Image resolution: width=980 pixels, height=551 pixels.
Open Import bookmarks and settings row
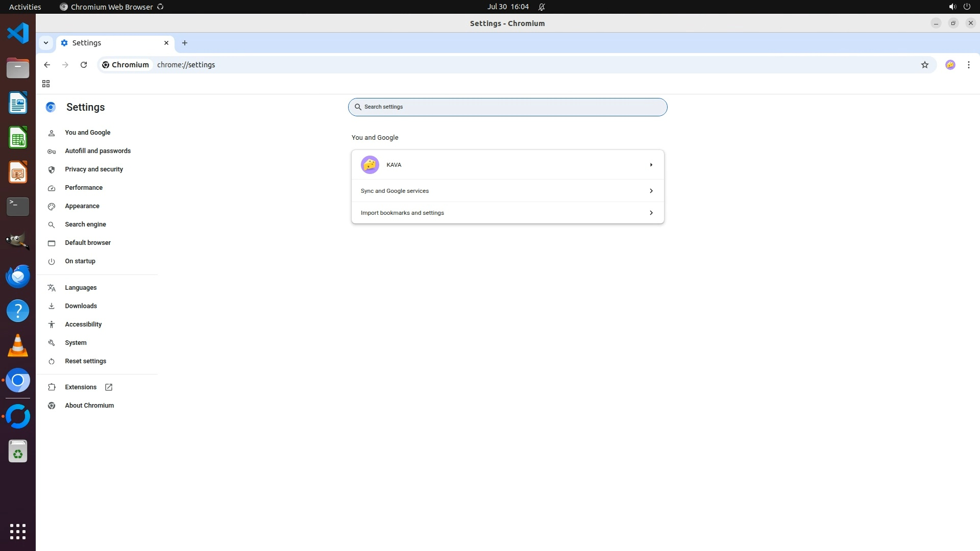point(507,213)
